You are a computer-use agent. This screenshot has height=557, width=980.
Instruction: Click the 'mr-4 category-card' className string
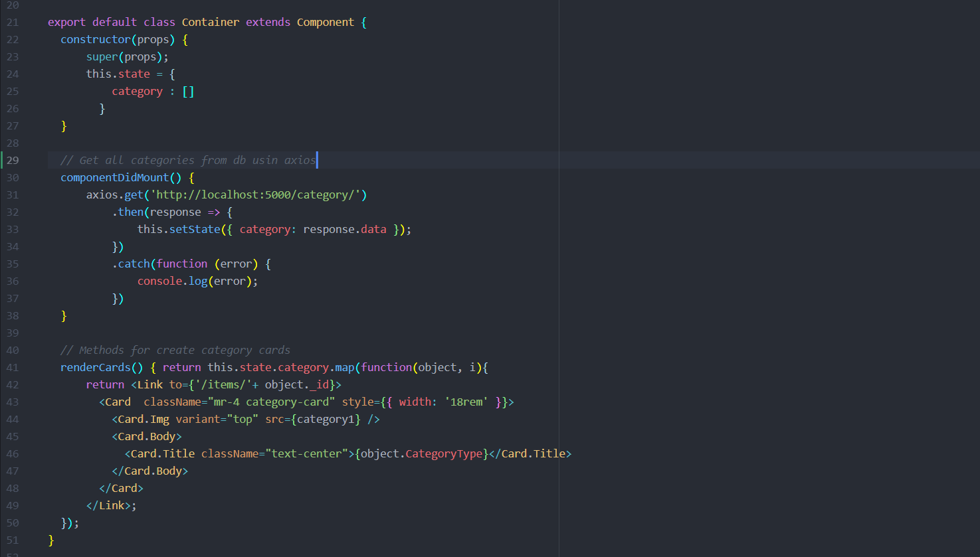click(x=271, y=402)
